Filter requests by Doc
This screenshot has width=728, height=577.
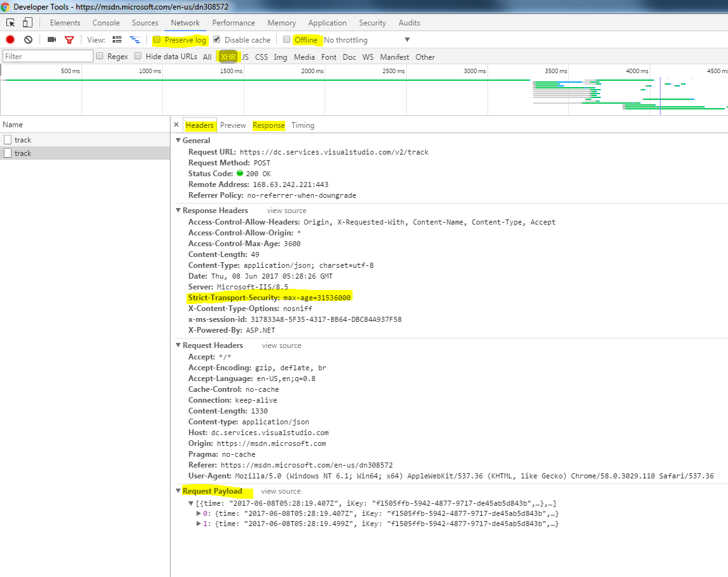click(x=349, y=57)
